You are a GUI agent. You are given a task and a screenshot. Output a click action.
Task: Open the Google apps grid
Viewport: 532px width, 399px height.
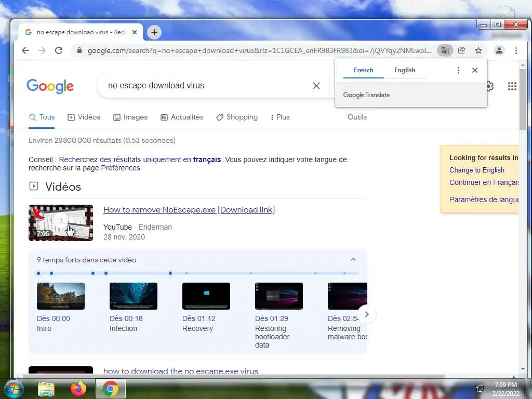coord(512,86)
